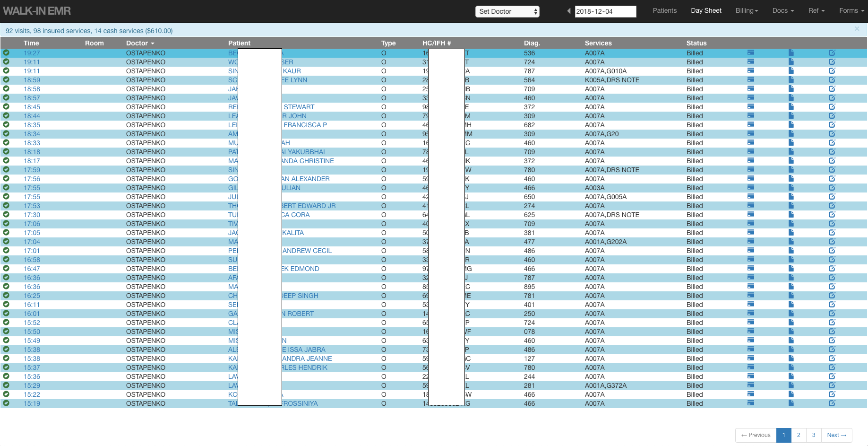868x446 pixels.
Task: Click edit icon for 16:58 visit
Action: point(832,259)
